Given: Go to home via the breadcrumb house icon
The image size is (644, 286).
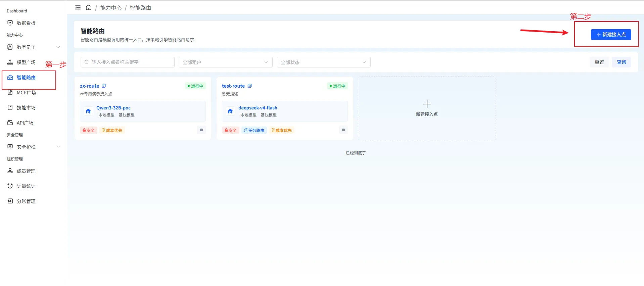Looking at the screenshot, I should (89, 7).
